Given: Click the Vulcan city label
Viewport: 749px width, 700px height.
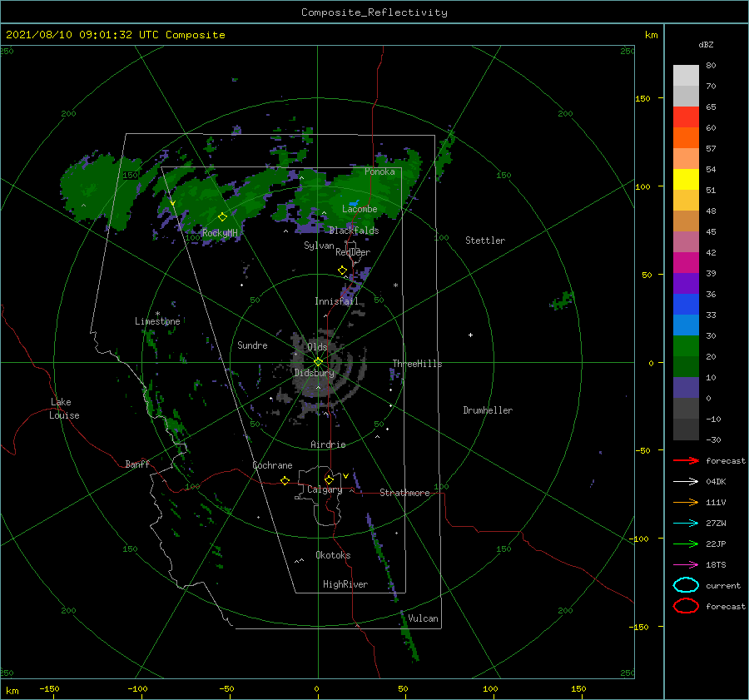Looking at the screenshot, I should click(x=423, y=618).
